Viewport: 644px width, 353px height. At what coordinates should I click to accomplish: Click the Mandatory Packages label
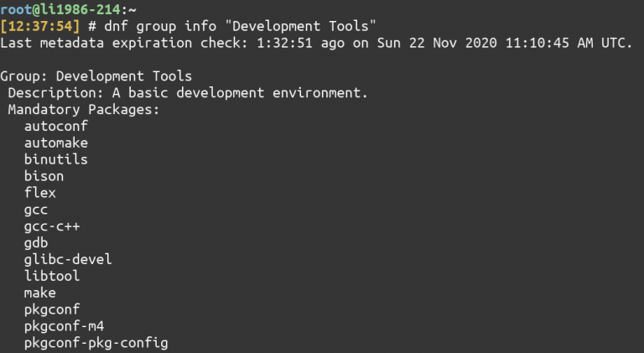point(83,110)
